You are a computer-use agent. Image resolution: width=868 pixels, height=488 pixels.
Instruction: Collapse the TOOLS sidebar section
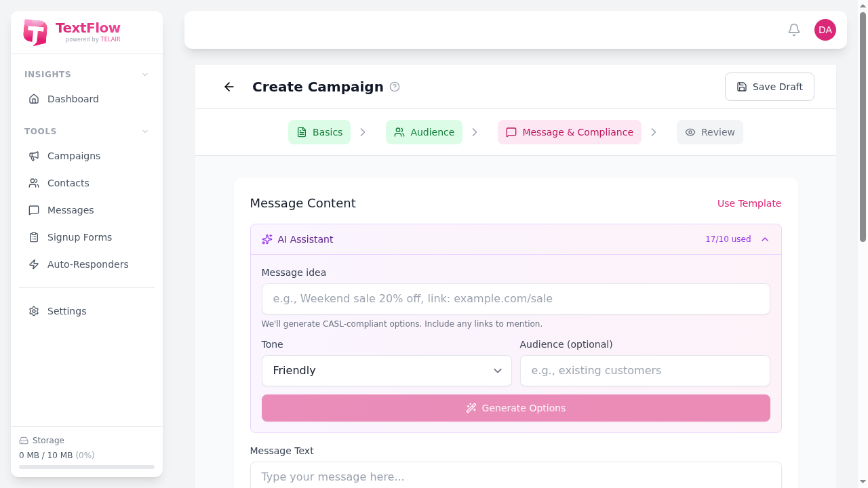(144, 131)
